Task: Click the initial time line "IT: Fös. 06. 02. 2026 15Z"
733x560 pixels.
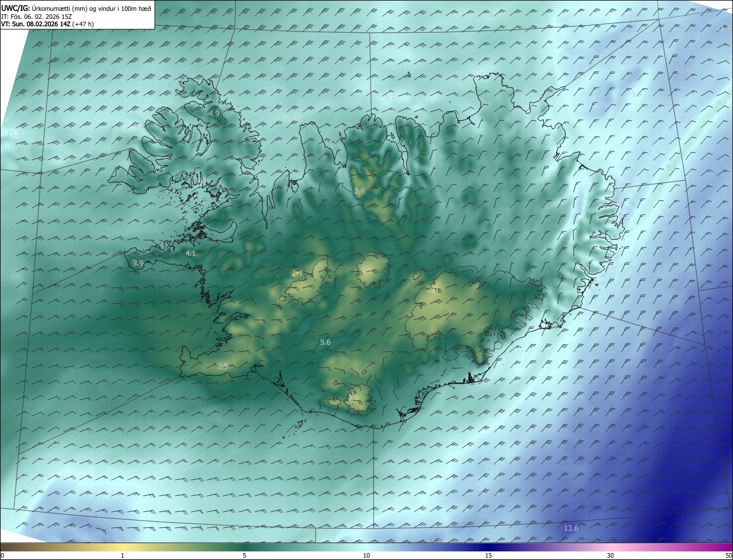Action: point(36,17)
